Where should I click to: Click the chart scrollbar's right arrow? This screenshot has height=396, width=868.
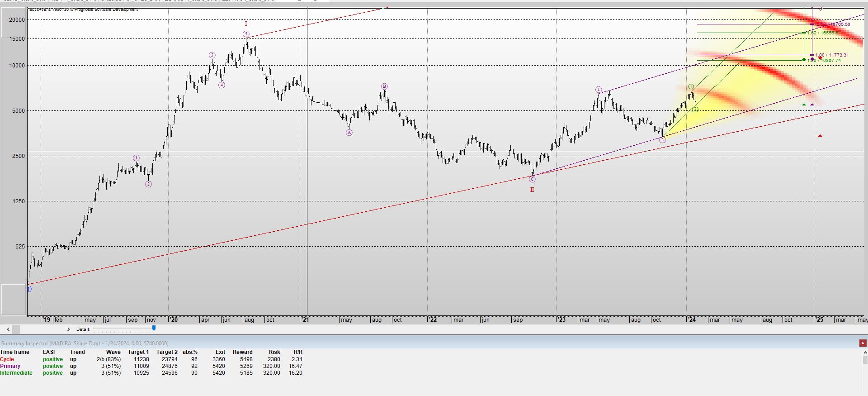point(69,329)
